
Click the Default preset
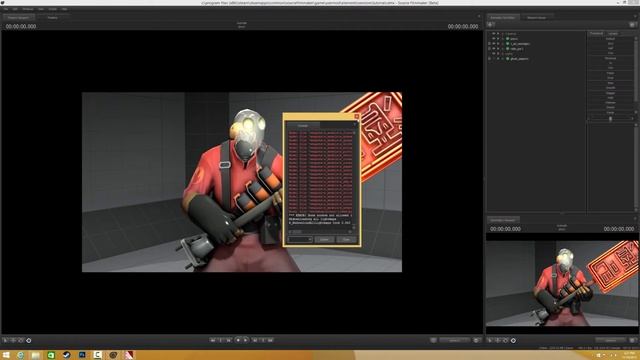pos(610,38)
